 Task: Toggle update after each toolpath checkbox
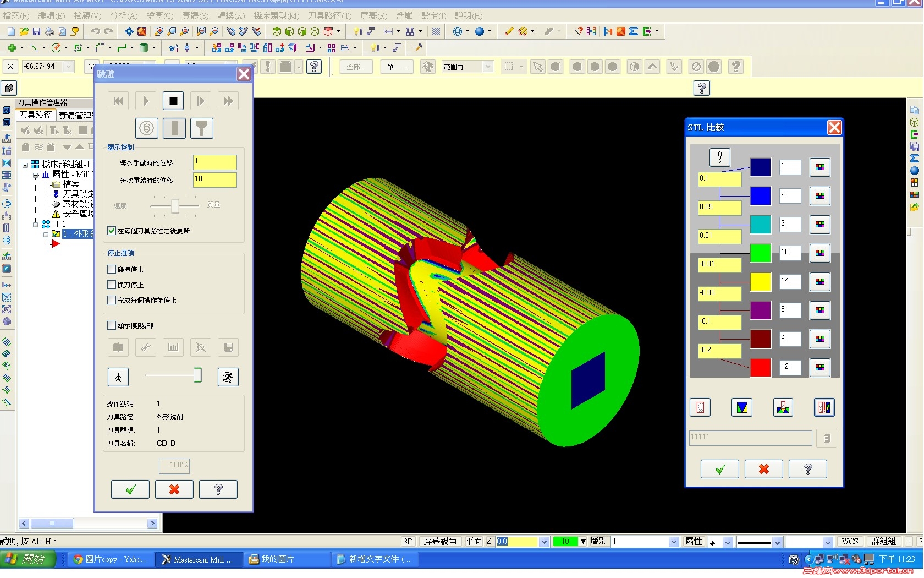(112, 231)
